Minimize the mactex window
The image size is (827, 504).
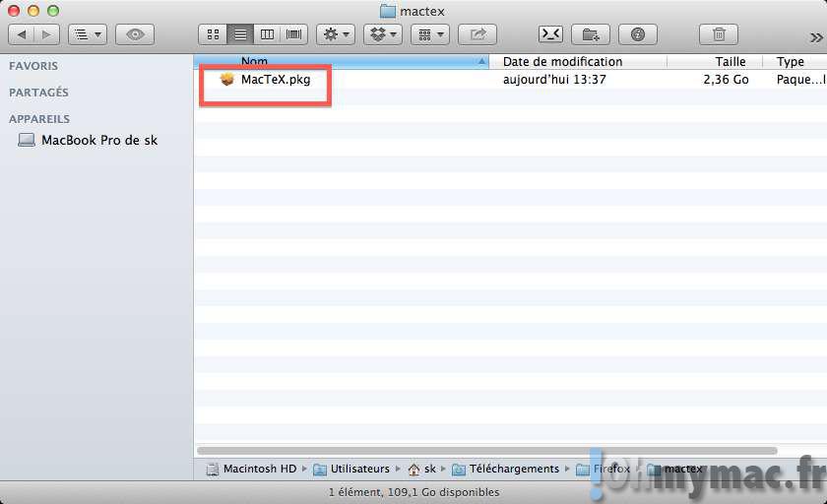coord(33,11)
